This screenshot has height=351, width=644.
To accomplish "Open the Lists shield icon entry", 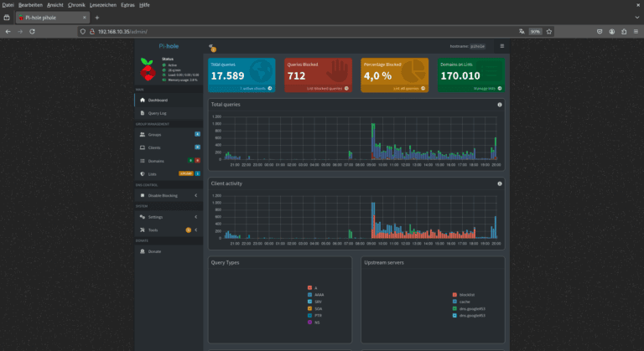I will (x=143, y=174).
